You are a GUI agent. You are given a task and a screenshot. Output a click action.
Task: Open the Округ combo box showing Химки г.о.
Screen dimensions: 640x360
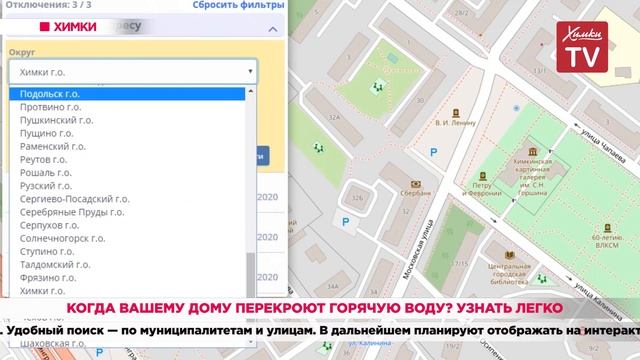pos(133,72)
